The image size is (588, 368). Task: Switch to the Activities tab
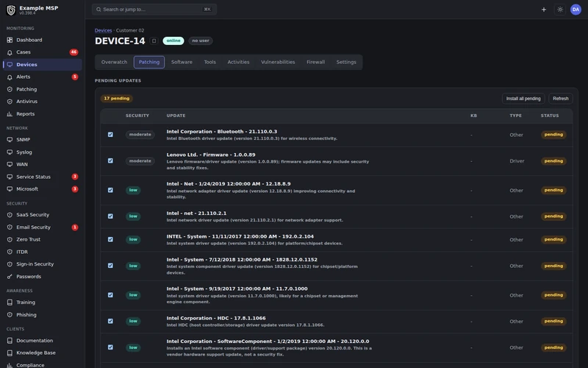click(x=238, y=62)
